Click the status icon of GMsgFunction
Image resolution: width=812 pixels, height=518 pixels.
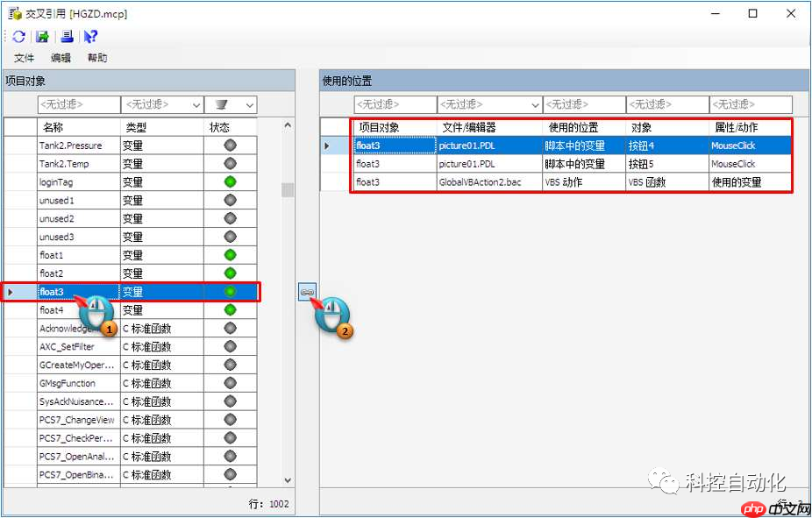pos(230,383)
